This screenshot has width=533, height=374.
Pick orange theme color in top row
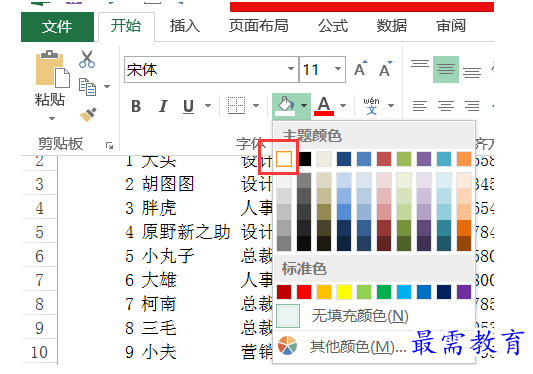pos(464,159)
